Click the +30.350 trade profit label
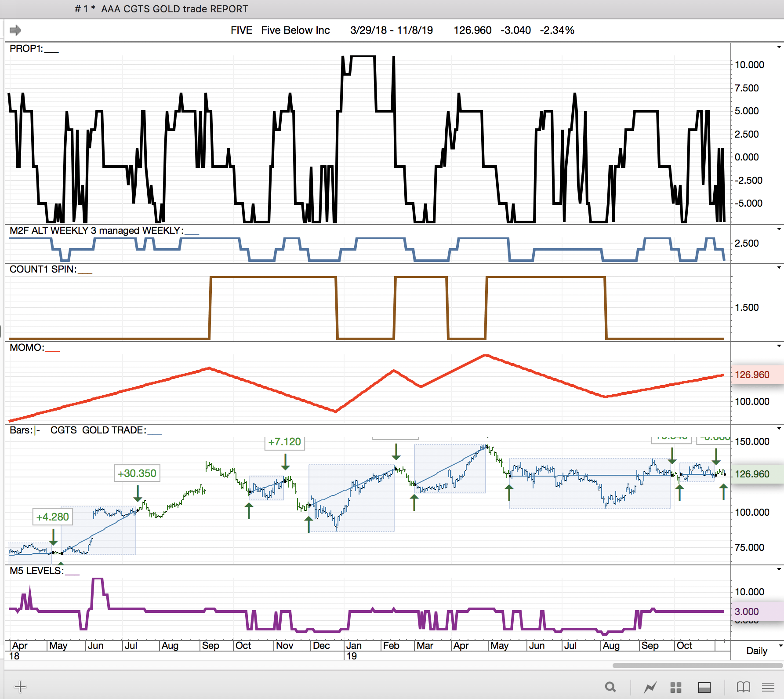Viewport: 784px width, 699px height. [137, 473]
